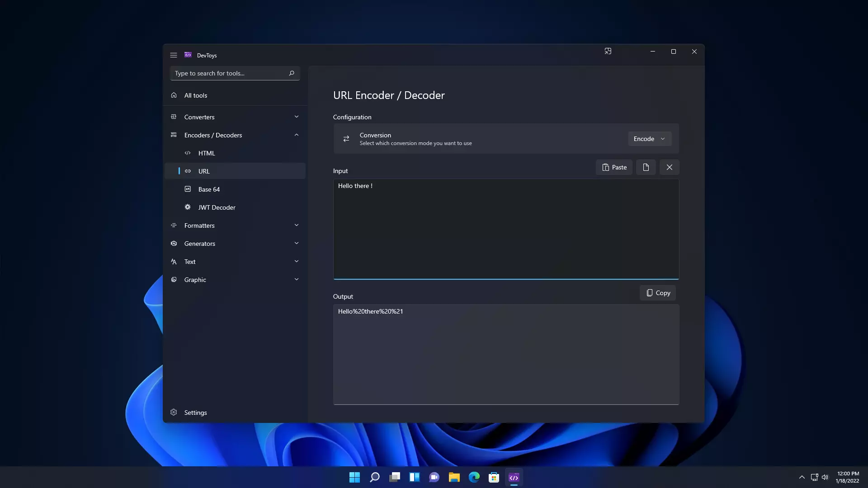Click the Base 64 sidebar icon
This screenshot has width=868, height=488.
[189, 189]
